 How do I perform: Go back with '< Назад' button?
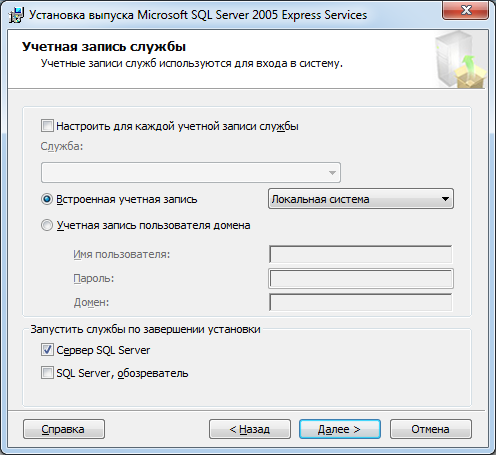[250, 429]
